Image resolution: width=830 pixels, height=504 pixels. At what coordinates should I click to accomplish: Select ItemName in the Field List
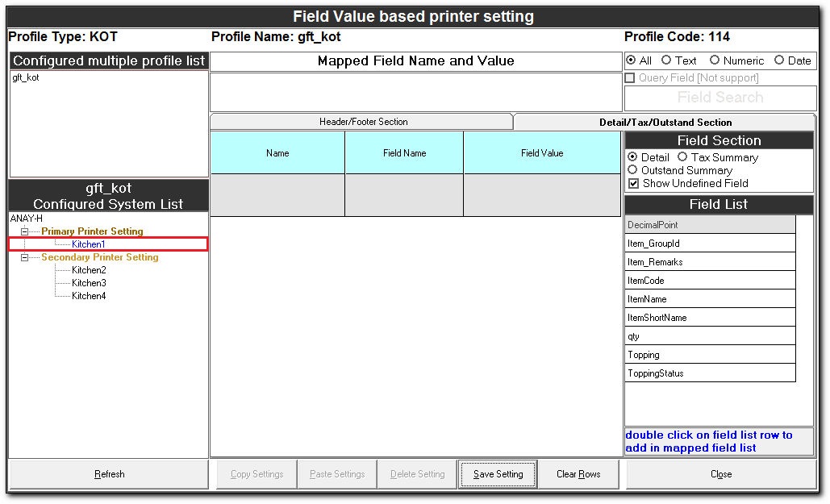tap(710, 298)
